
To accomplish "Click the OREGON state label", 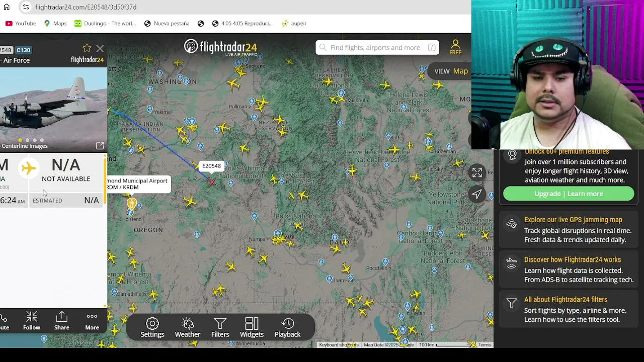I will [x=148, y=230].
